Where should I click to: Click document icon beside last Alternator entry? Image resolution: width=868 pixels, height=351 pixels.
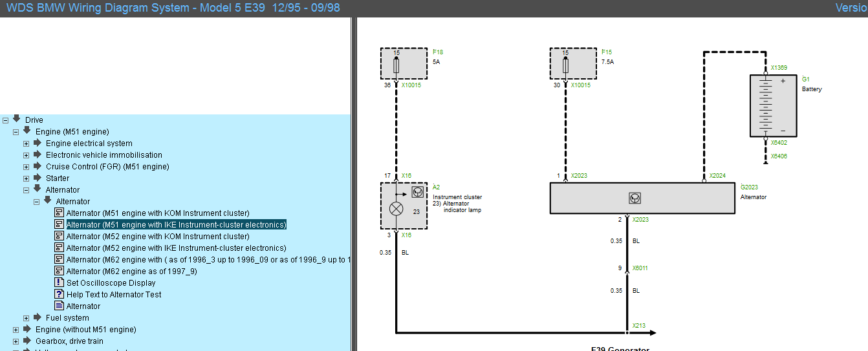pyautogui.click(x=60, y=306)
